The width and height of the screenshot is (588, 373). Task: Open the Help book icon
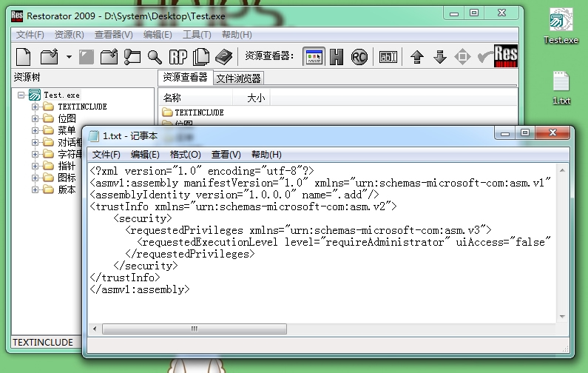coord(224,57)
